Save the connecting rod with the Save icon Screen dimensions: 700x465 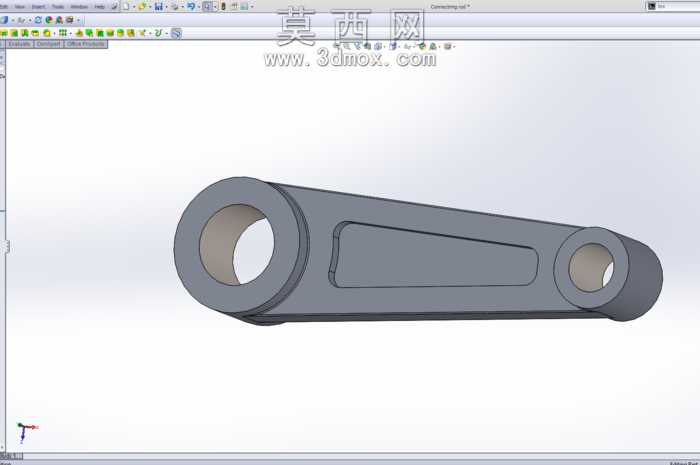[158, 6]
